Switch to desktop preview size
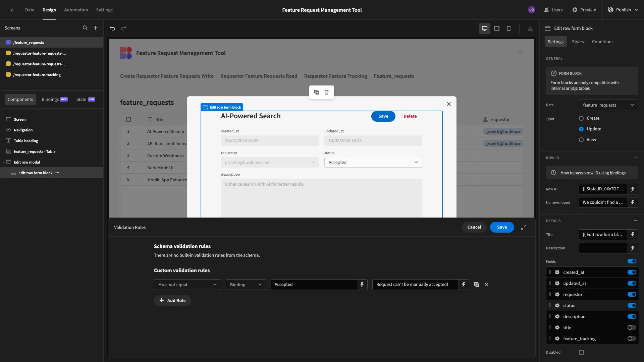This screenshot has height=362, width=644. tap(484, 28)
